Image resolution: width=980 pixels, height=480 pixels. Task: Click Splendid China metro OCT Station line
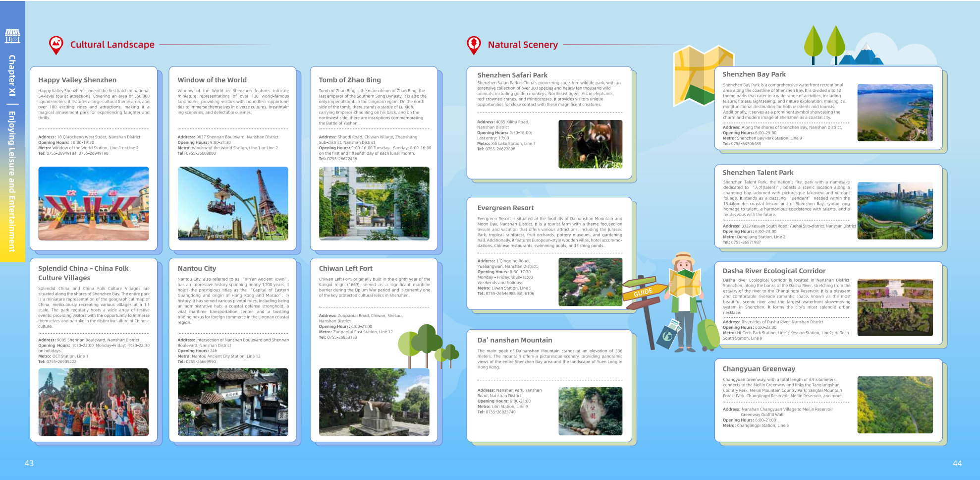pos(63,356)
